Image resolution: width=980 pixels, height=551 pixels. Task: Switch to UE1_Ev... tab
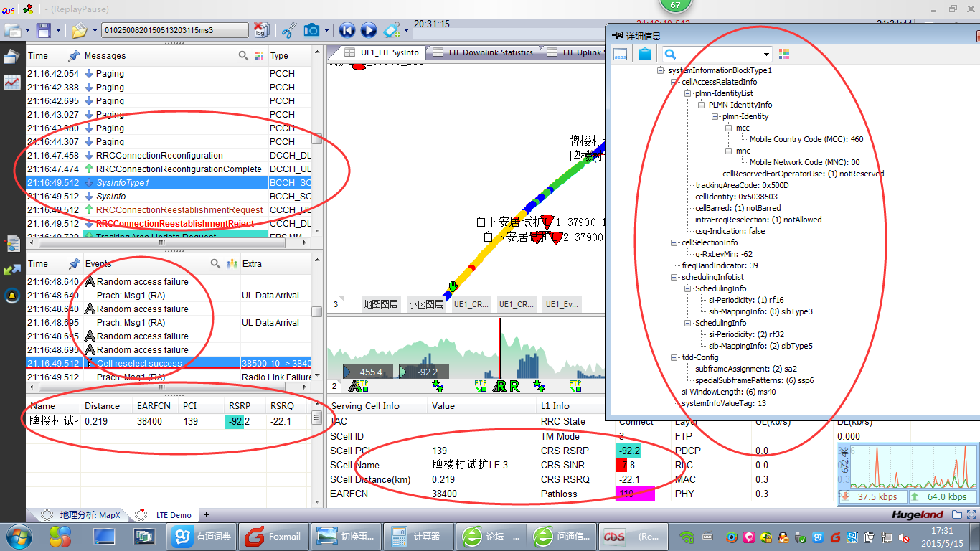coord(562,304)
